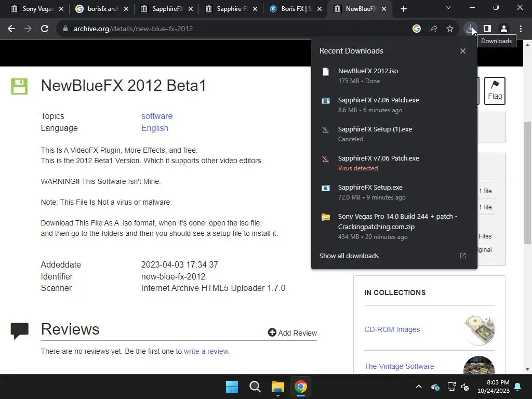Open the Chrome profile icon
The image size is (532, 399).
pos(504,29)
